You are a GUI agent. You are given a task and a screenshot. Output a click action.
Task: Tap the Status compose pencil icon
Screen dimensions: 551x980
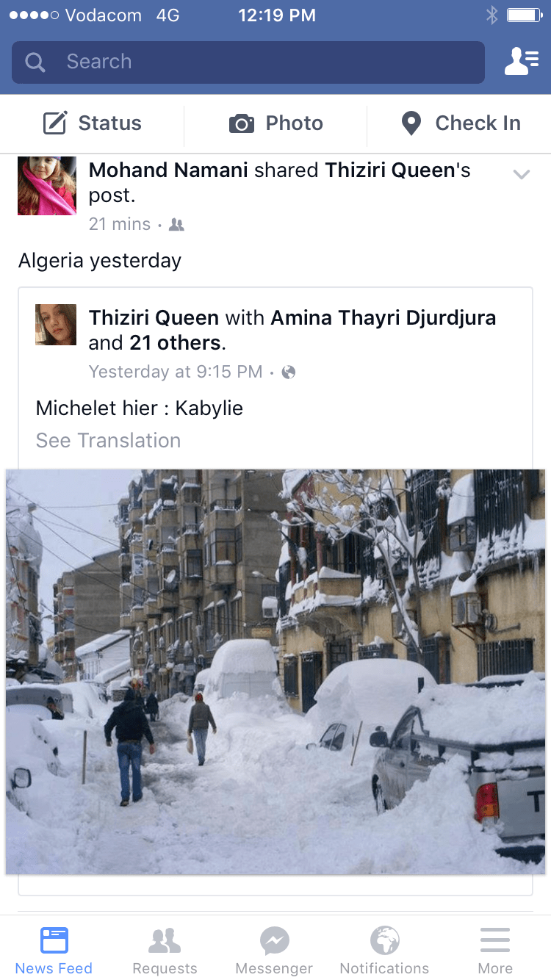click(55, 123)
